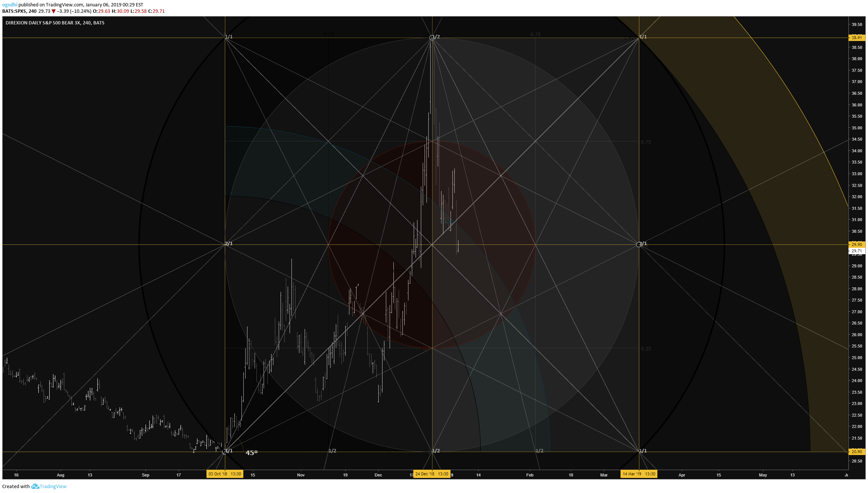Click the H:30.09 high value in header
The height and width of the screenshot is (493, 868).
tap(120, 11)
